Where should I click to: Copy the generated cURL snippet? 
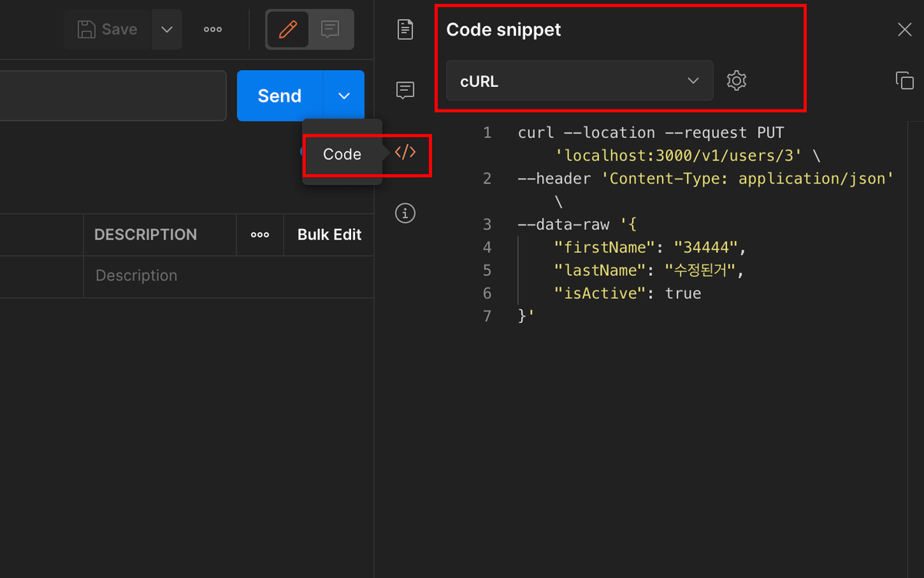tap(906, 80)
